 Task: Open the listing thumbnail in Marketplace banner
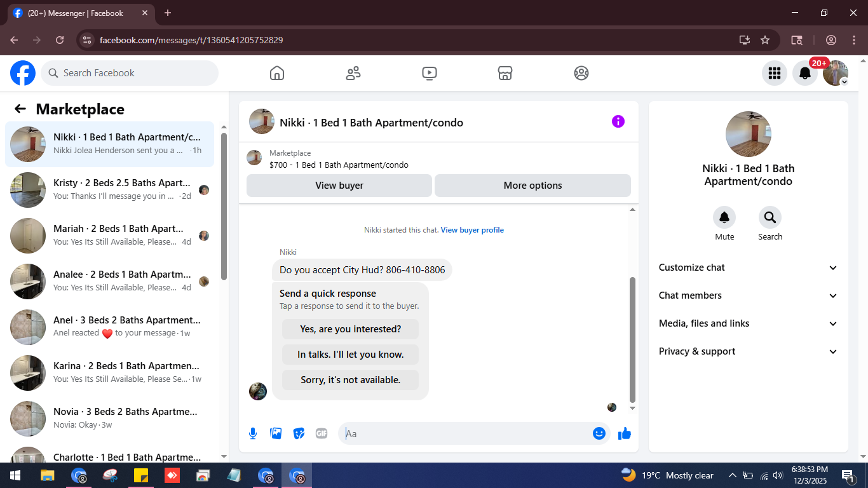coord(254,158)
